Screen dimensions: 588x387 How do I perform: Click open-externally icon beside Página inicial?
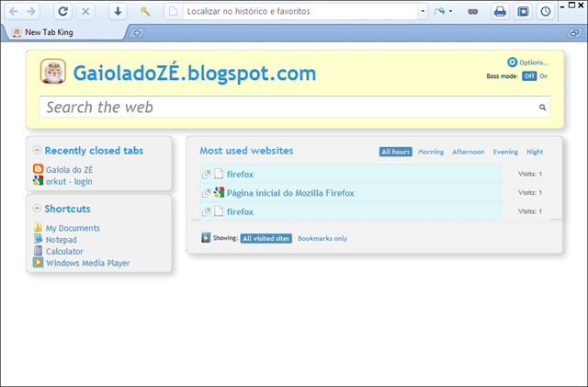[x=206, y=193]
